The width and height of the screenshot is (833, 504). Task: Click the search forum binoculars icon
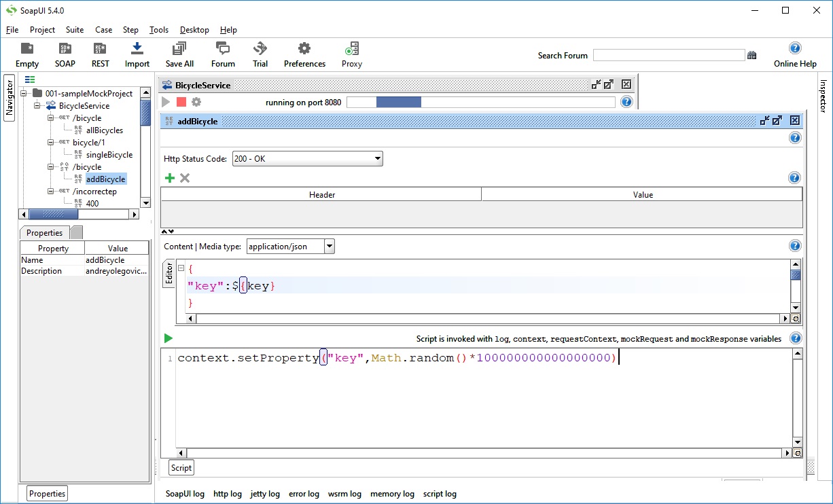pos(752,56)
